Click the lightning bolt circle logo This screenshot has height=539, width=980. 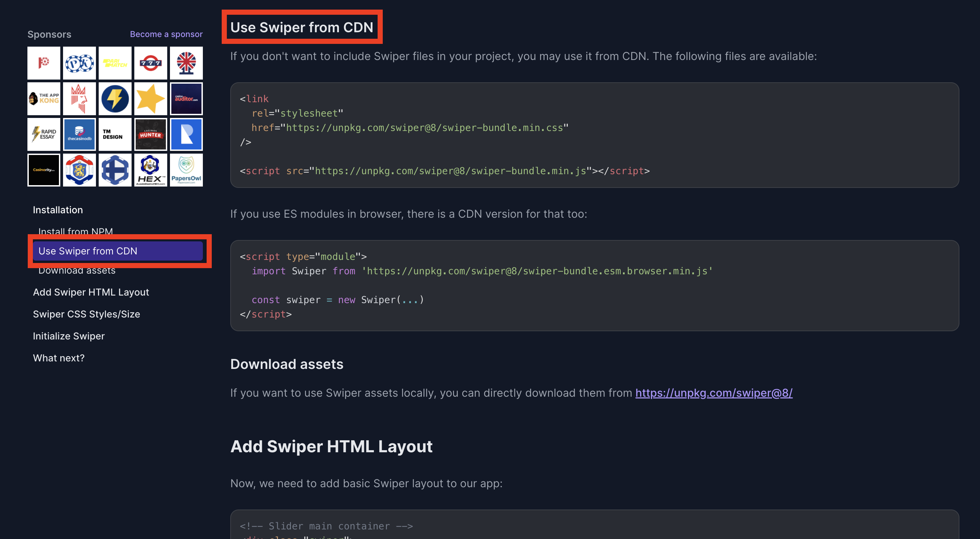coord(115,99)
